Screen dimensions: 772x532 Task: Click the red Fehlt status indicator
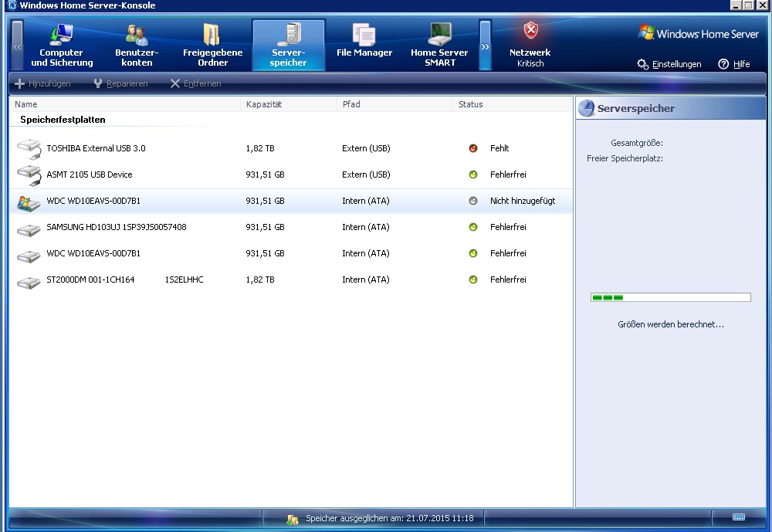473,148
